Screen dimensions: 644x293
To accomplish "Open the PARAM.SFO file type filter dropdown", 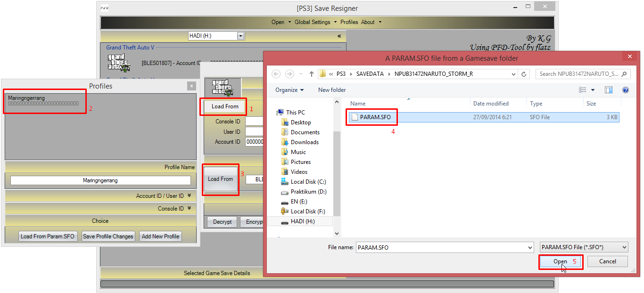I will point(584,247).
